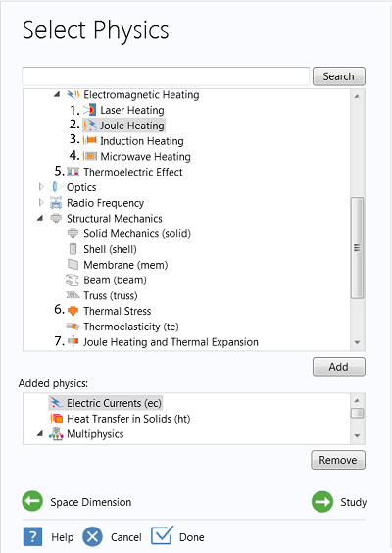Viewport: 392px width, 553px height.
Task: Open Help via the question mark icon
Action: coord(32,536)
